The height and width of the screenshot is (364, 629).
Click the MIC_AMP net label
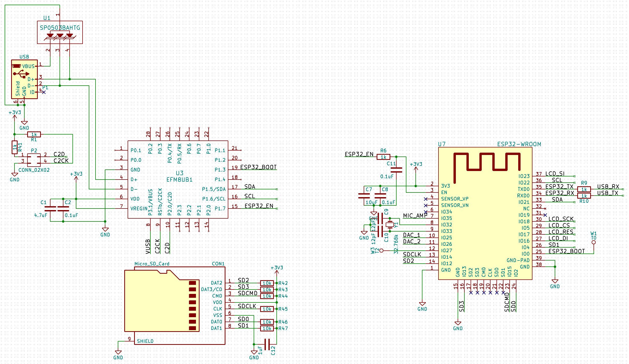coord(415,216)
